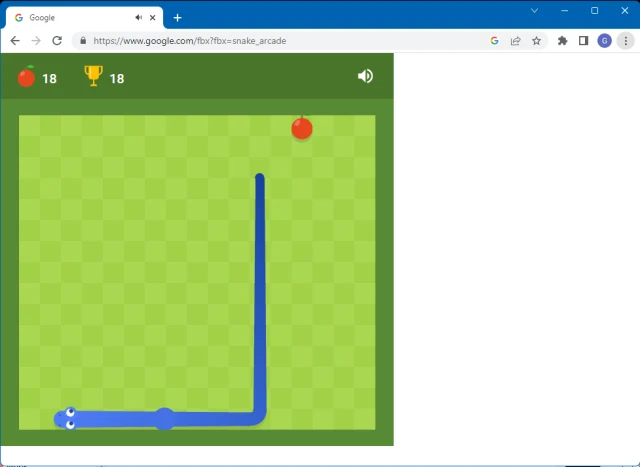The image size is (640, 467).
Task: Toggle the browser side panel
Action: 583,40
